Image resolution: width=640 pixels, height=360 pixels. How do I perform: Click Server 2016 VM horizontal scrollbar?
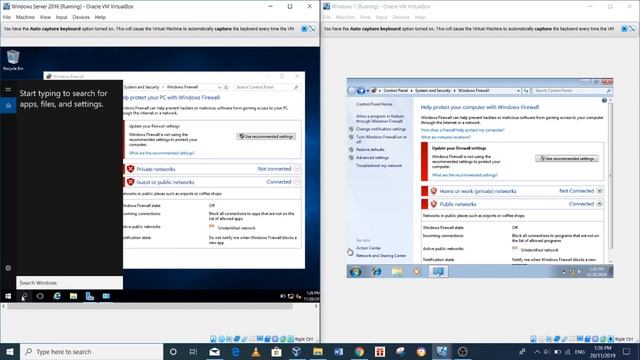pos(150,306)
